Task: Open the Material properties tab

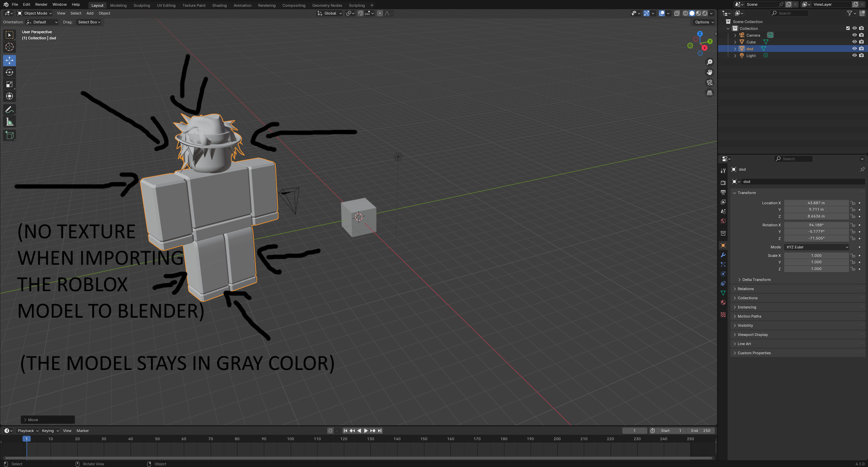Action: tap(723, 302)
